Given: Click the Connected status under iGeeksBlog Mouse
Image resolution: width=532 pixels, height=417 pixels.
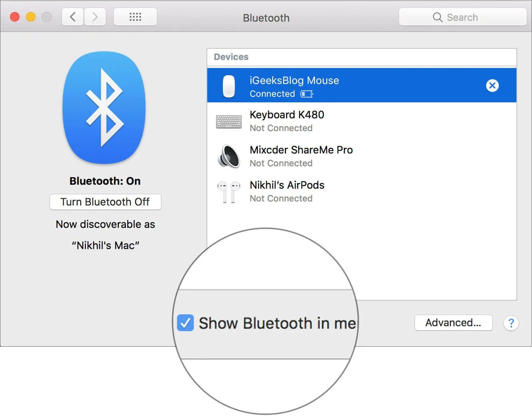Looking at the screenshot, I should 272,94.
